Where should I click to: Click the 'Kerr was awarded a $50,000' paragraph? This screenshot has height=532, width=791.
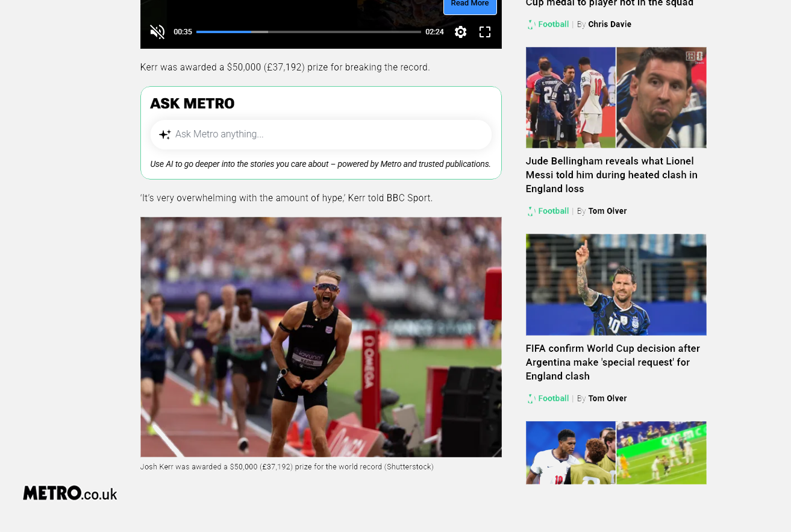(x=285, y=67)
